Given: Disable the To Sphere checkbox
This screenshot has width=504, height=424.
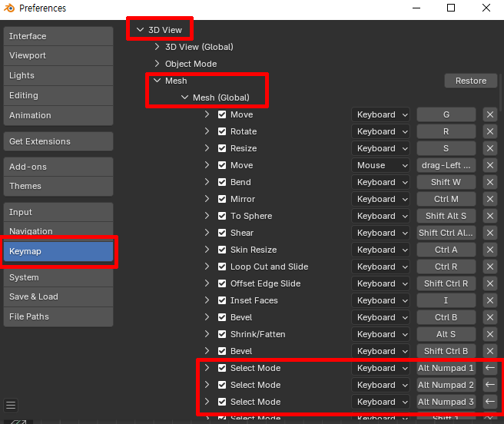Looking at the screenshot, I should coord(222,216).
